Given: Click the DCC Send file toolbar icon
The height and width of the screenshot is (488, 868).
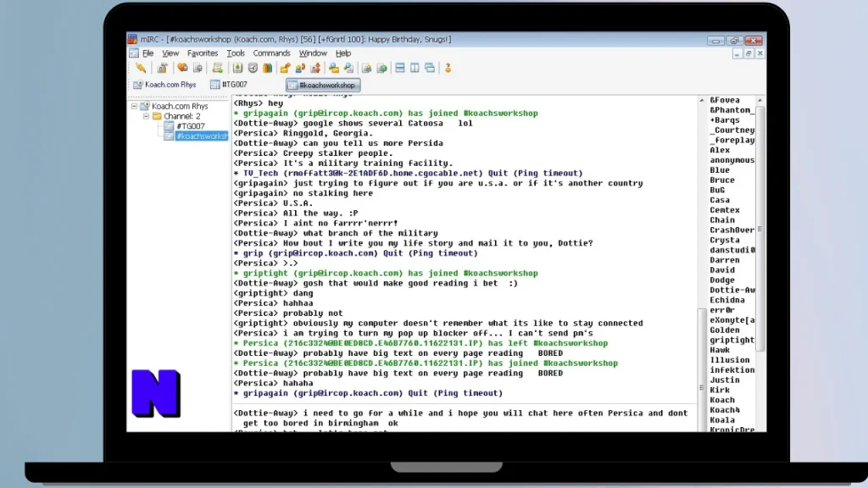Looking at the screenshot, I should click(285, 68).
